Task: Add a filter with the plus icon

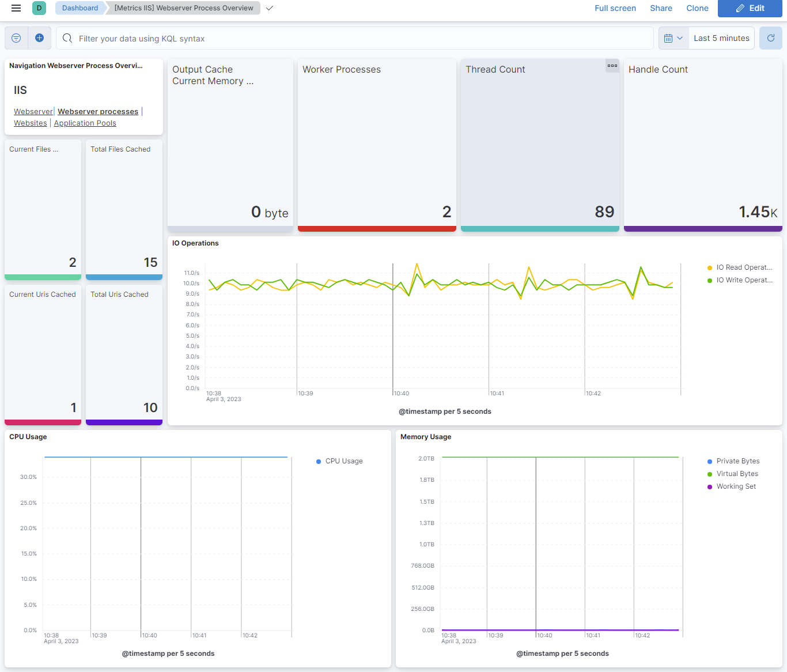Action: point(39,38)
